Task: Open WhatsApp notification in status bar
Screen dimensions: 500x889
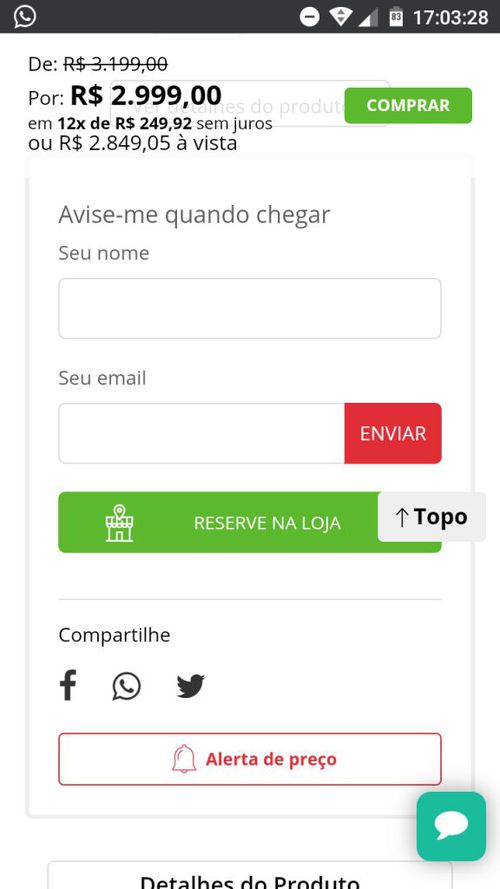Action: pyautogui.click(x=25, y=16)
